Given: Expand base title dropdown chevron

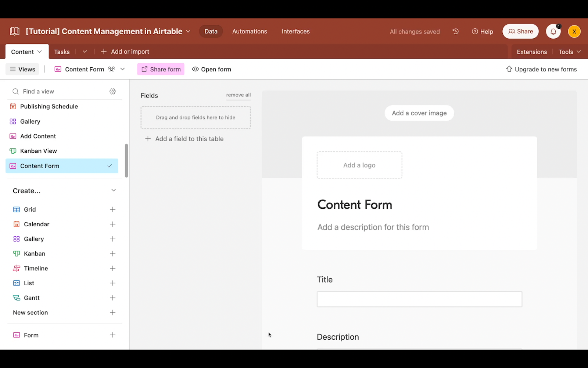Looking at the screenshot, I should (188, 31).
